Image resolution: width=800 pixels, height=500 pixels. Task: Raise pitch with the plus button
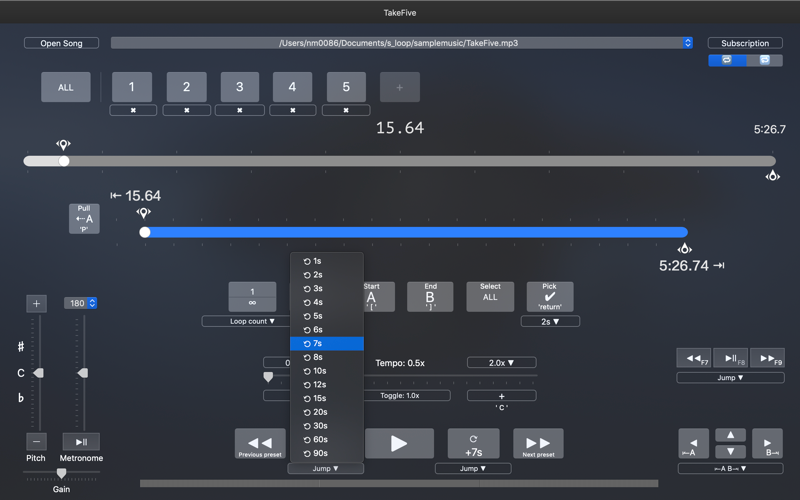36,304
